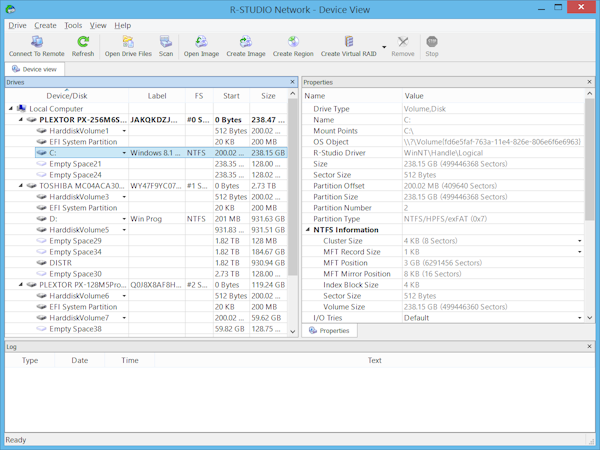Sort drives by the Size column header
600x450 pixels.
coord(268,95)
